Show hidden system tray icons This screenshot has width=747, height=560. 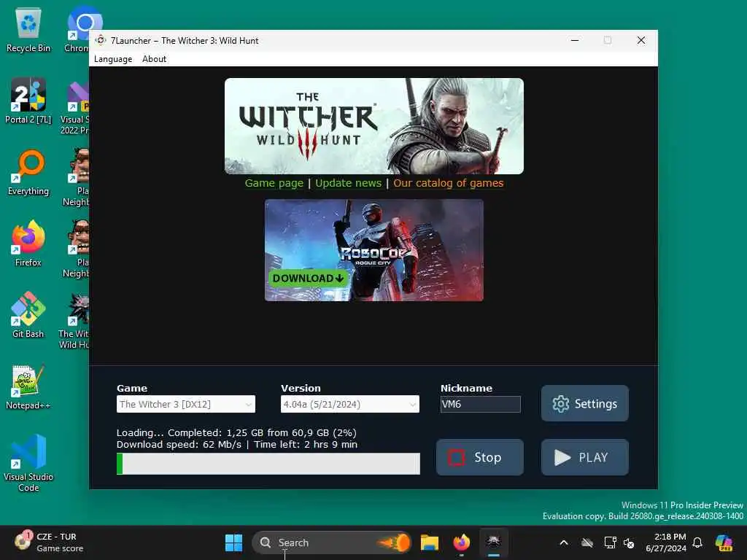click(x=564, y=542)
